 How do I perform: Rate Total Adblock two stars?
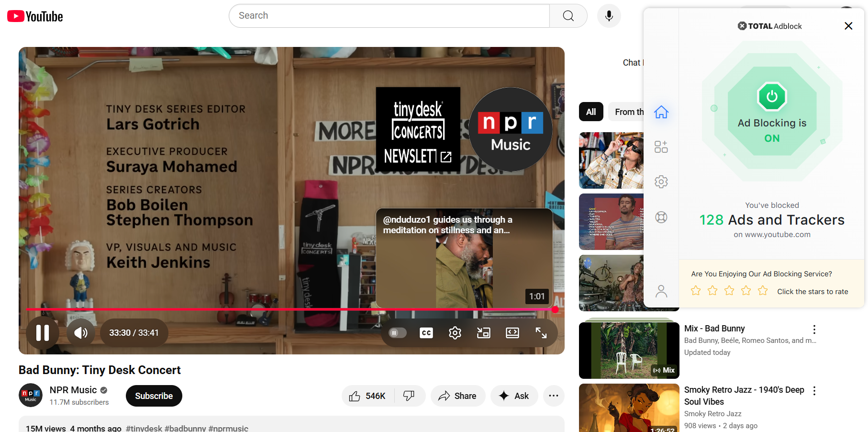(x=712, y=291)
